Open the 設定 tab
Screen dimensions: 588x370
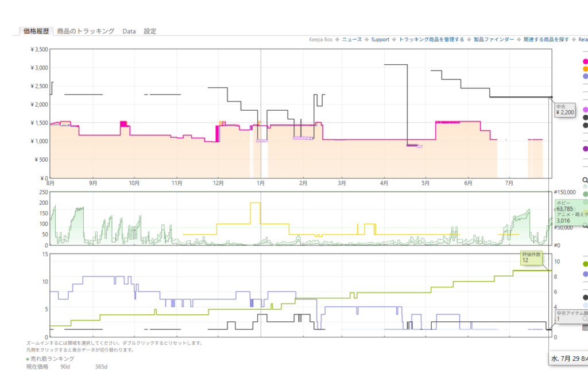click(x=150, y=31)
